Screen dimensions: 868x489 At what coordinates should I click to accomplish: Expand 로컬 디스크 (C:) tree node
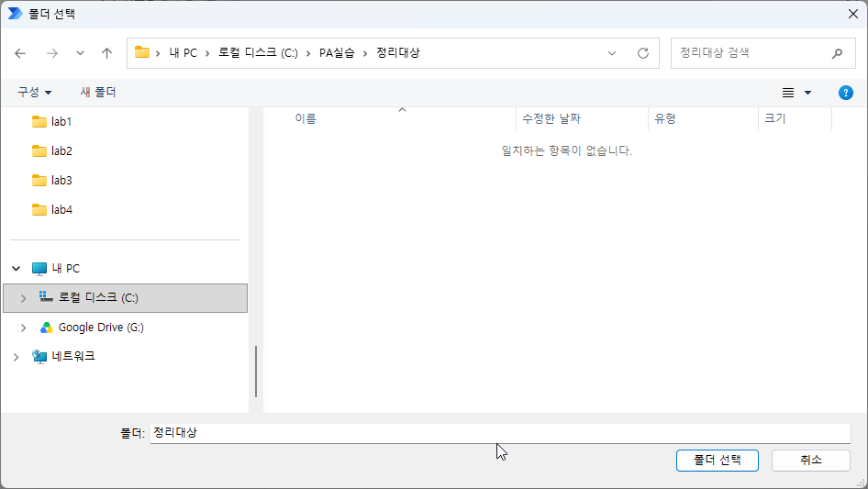pos(23,298)
